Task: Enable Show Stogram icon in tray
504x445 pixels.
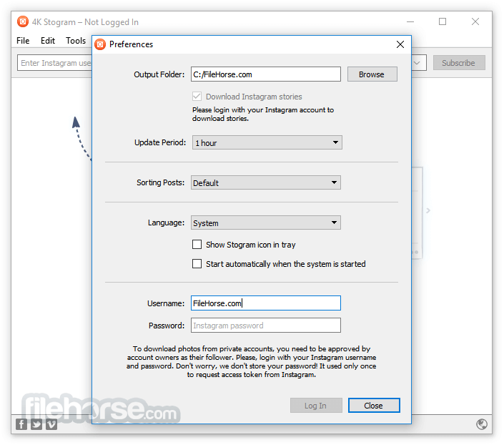Action: [x=197, y=245]
